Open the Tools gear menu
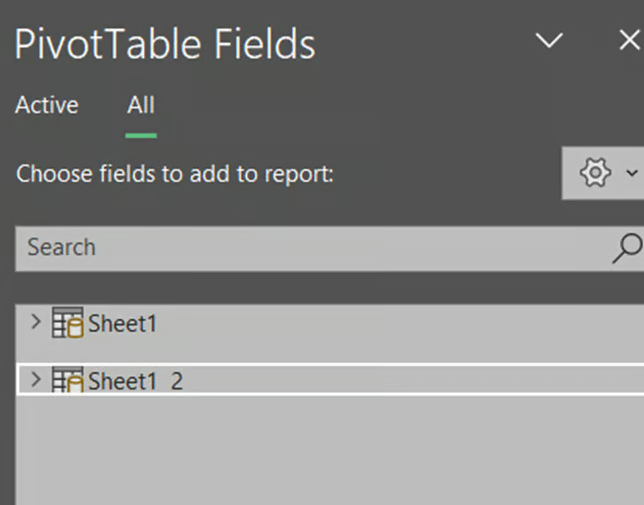 coord(595,173)
